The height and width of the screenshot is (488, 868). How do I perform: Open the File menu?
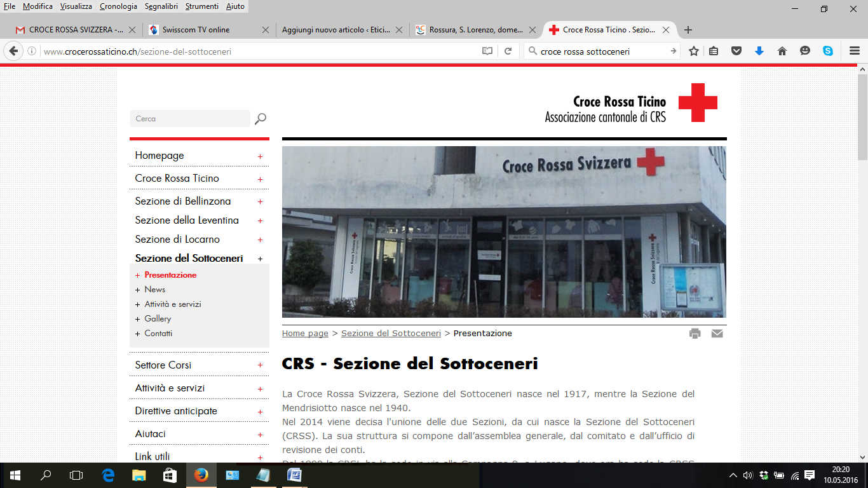coord(10,6)
